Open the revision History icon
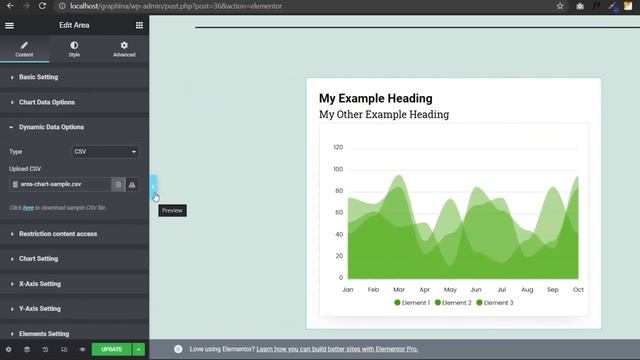Viewport: 640px width, 360px height. (45, 349)
